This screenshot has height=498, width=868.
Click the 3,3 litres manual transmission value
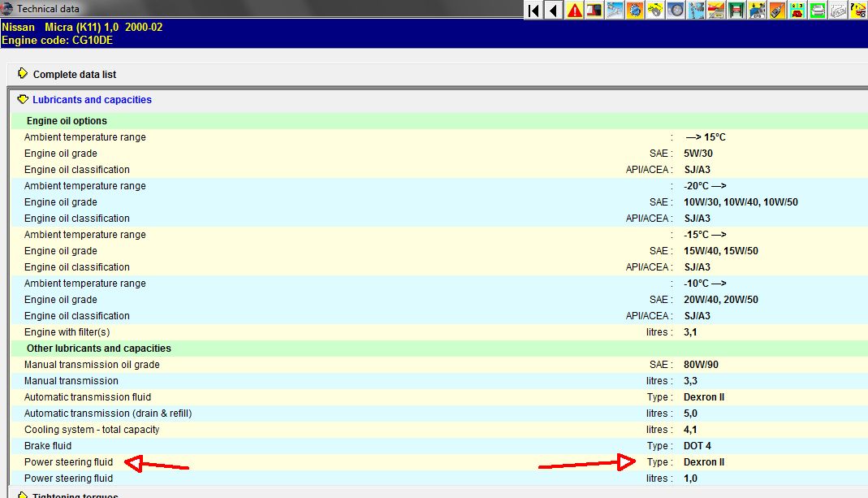[x=690, y=381]
